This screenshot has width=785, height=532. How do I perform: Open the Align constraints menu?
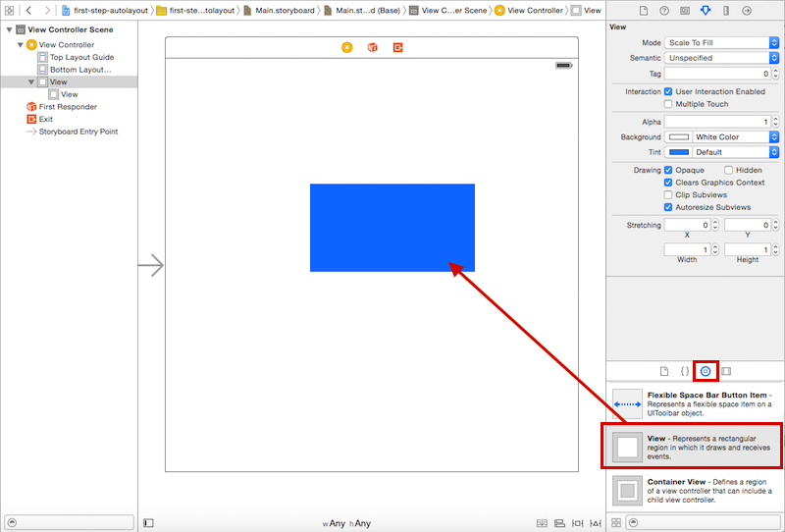(559, 523)
